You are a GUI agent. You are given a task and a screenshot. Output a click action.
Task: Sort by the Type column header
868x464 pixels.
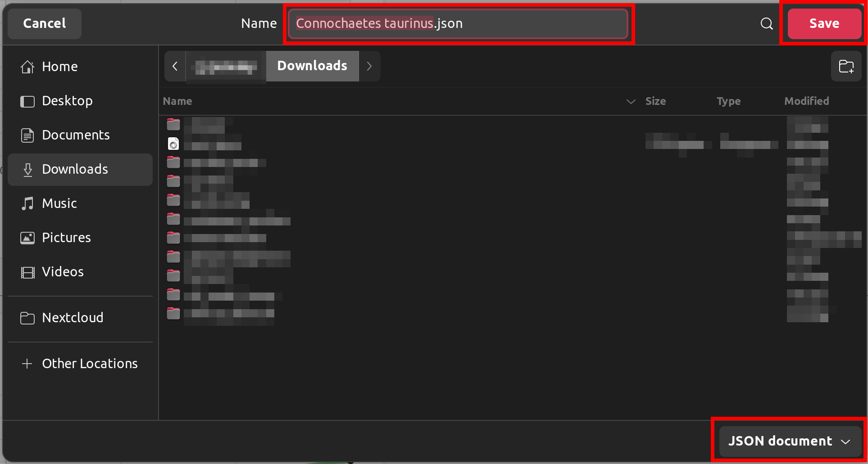728,101
